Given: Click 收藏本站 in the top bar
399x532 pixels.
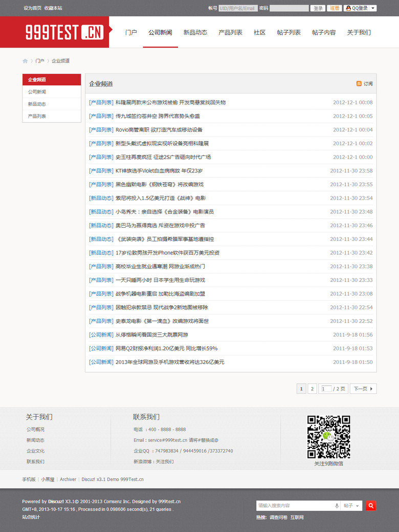Looking at the screenshot, I should coord(53,8).
